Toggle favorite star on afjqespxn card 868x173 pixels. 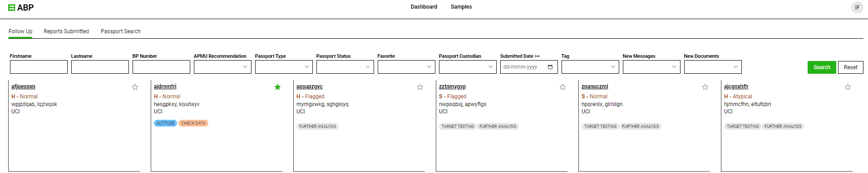(135, 87)
